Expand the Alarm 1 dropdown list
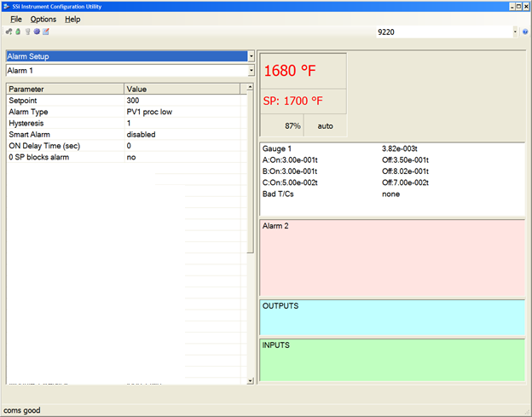Image resolution: width=532 pixels, height=417 pixels. pos(251,70)
